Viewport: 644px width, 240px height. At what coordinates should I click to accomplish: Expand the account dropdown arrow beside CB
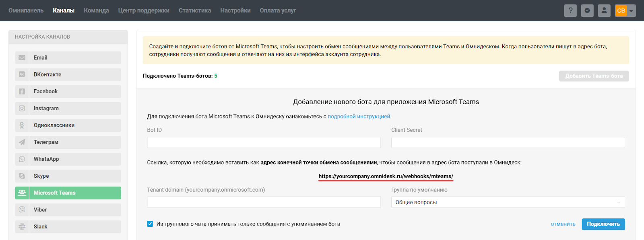tap(631, 11)
